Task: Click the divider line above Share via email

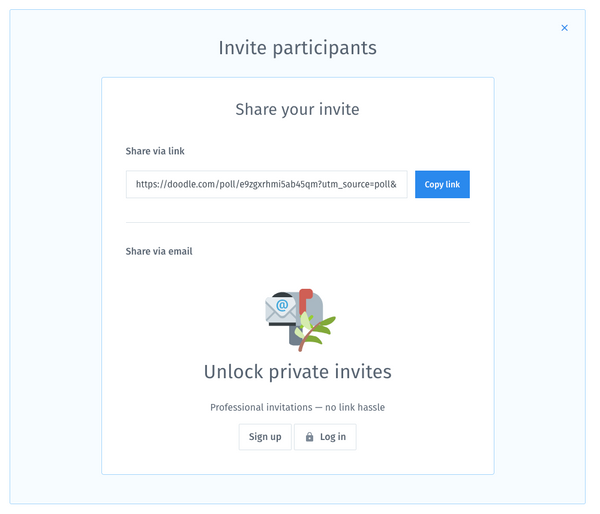Action: click(x=297, y=222)
